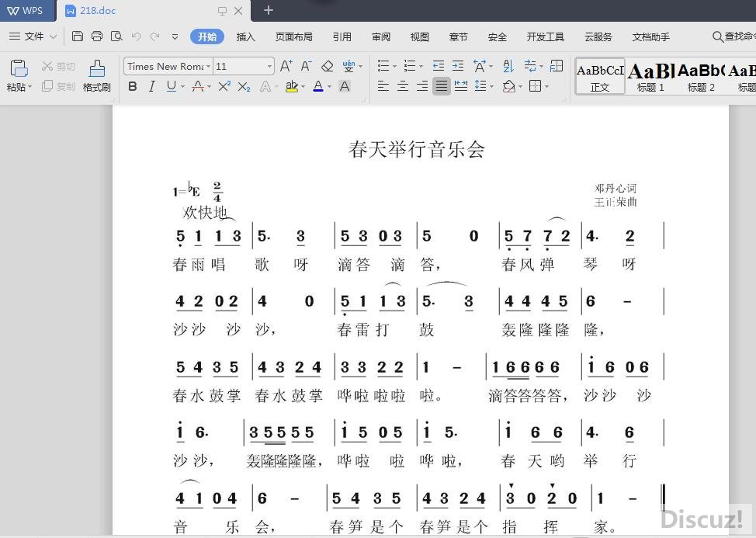Toggle distributed alignment

click(x=461, y=86)
